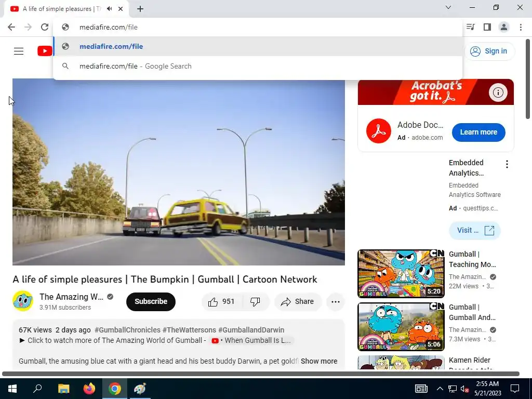Viewport: 532px width, 399px height.
Task: Open more actions ellipsis under video
Action: (x=336, y=302)
